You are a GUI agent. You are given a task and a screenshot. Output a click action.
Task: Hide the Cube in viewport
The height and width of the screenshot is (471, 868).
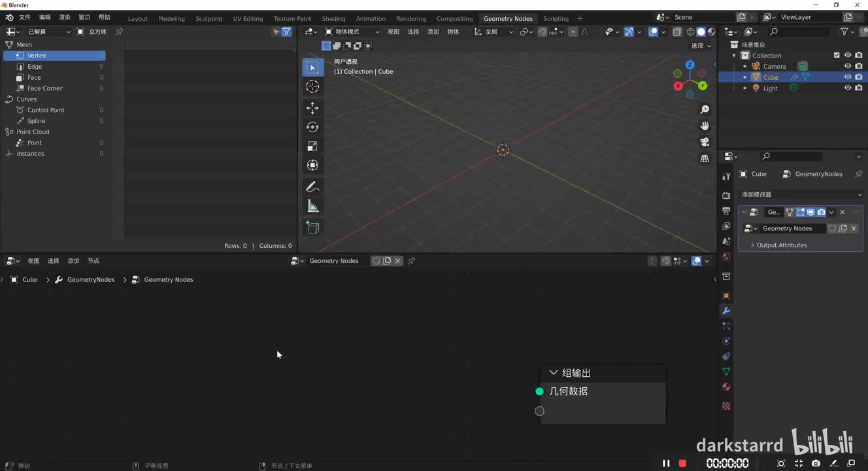[x=848, y=77]
